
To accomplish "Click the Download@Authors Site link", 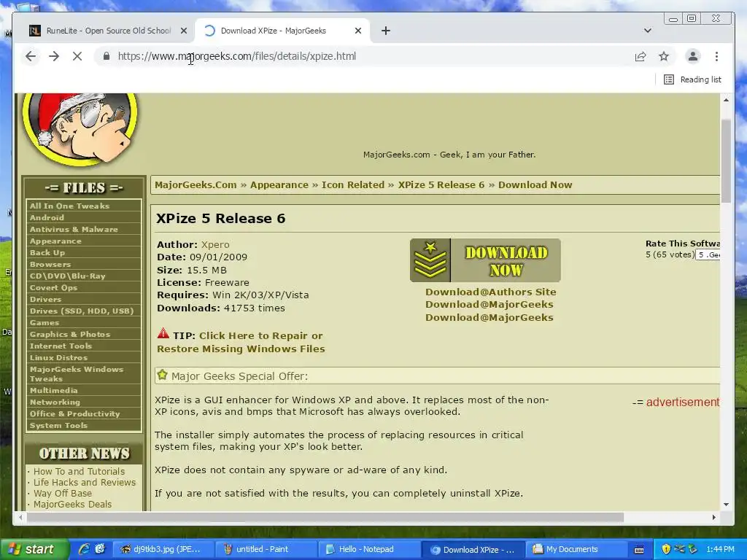I will click(491, 292).
